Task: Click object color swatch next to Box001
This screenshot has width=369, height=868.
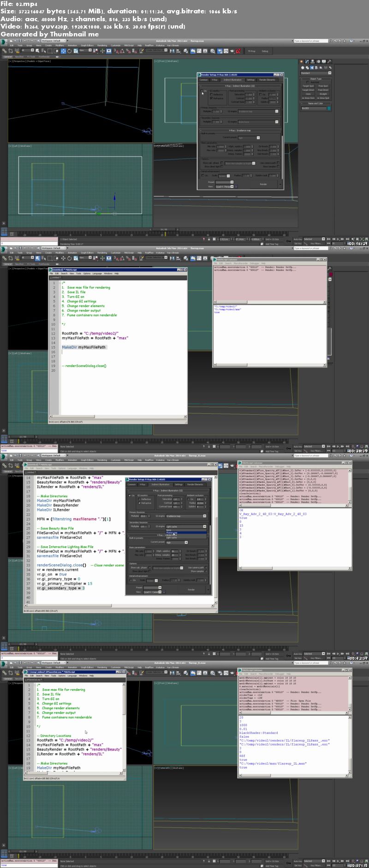Action: pyautogui.click(x=329, y=109)
